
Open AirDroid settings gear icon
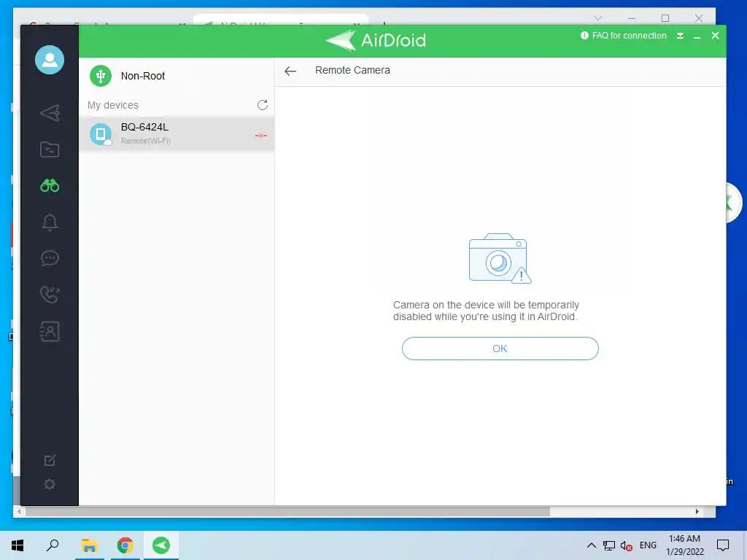(50, 484)
